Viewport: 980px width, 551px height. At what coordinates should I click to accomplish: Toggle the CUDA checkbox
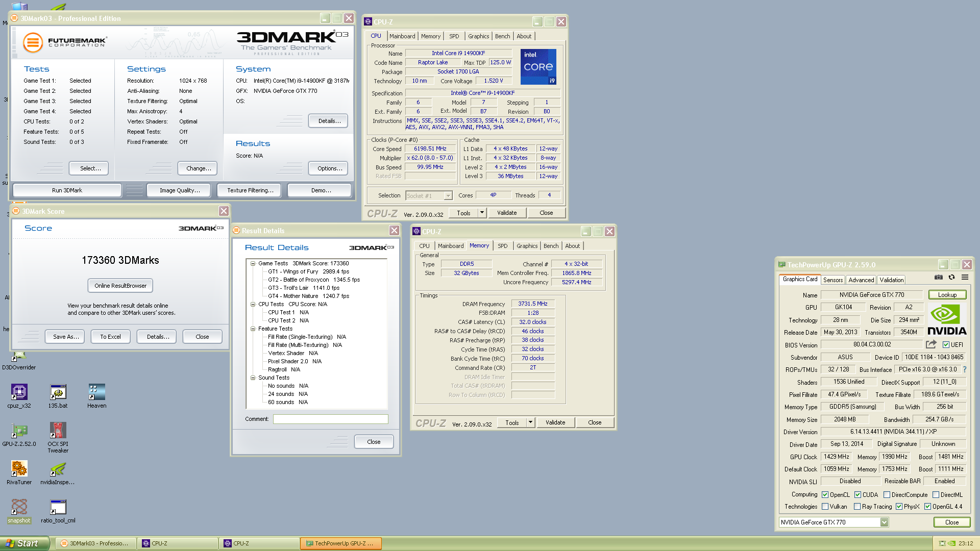pyautogui.click(x=858, y=495)
